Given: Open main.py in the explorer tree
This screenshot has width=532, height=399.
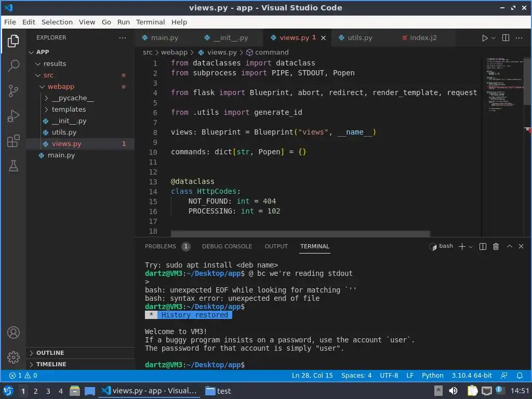Looking at the screenshot, I should [x=61, y=155].
